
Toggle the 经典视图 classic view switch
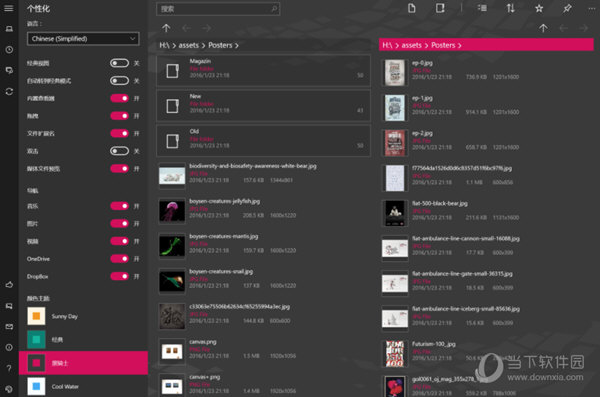(x=119, y=63)
